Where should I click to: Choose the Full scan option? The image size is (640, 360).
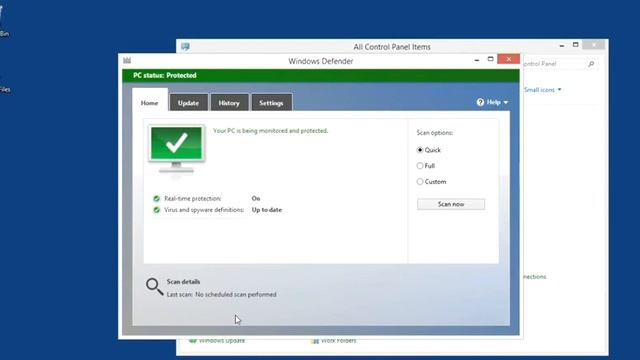(420, 166)
